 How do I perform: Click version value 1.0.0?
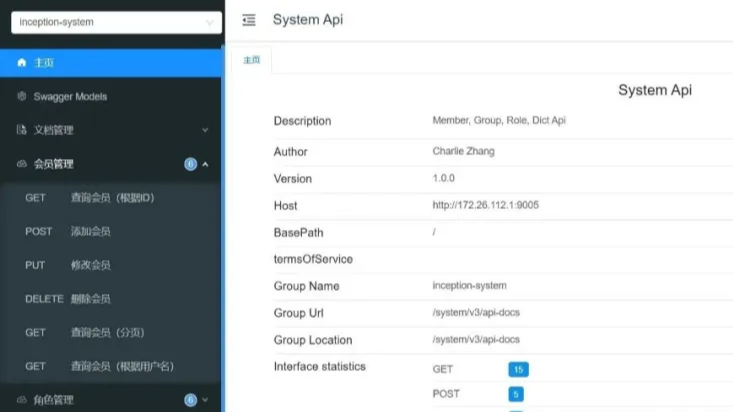click(443, 178)
